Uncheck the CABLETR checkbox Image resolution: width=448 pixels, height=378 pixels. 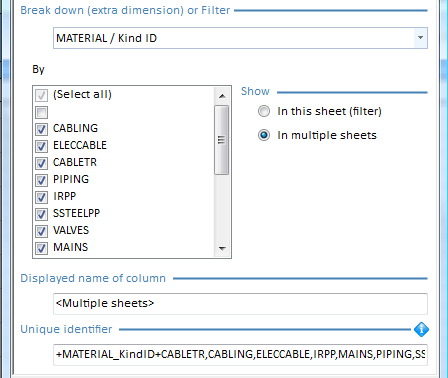coord(41,163)
